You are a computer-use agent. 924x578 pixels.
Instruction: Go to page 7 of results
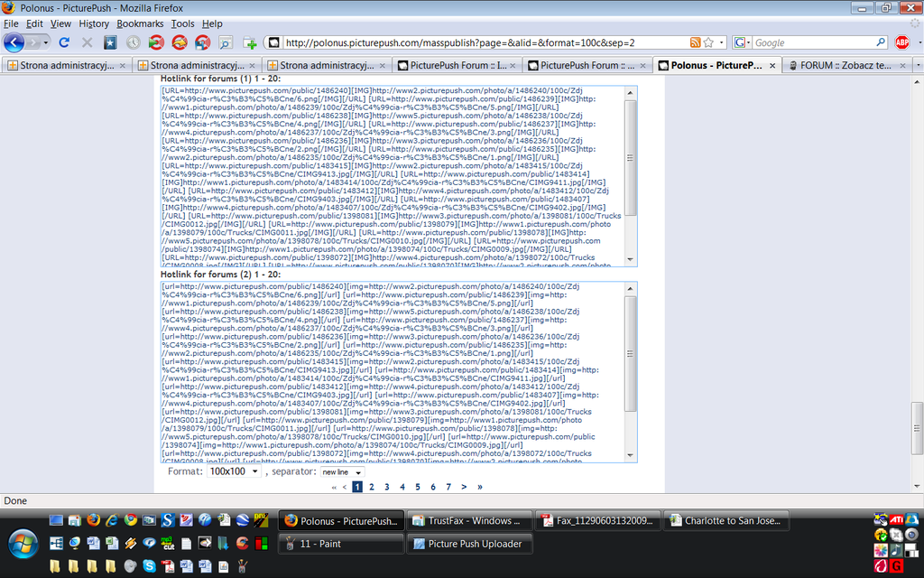(x=448, y=487)
